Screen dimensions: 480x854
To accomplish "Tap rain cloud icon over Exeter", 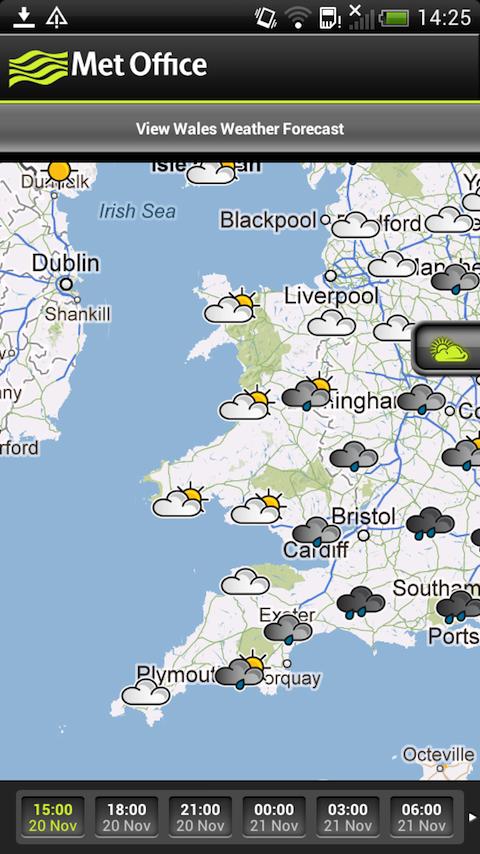I will pyautogui.click(x=288, y=629).
